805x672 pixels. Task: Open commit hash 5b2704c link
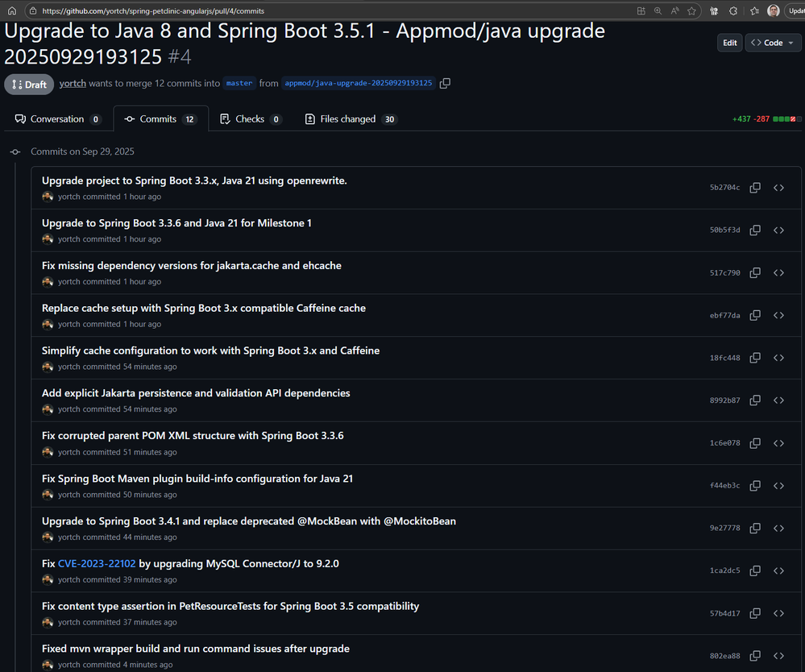pos(725,188)
